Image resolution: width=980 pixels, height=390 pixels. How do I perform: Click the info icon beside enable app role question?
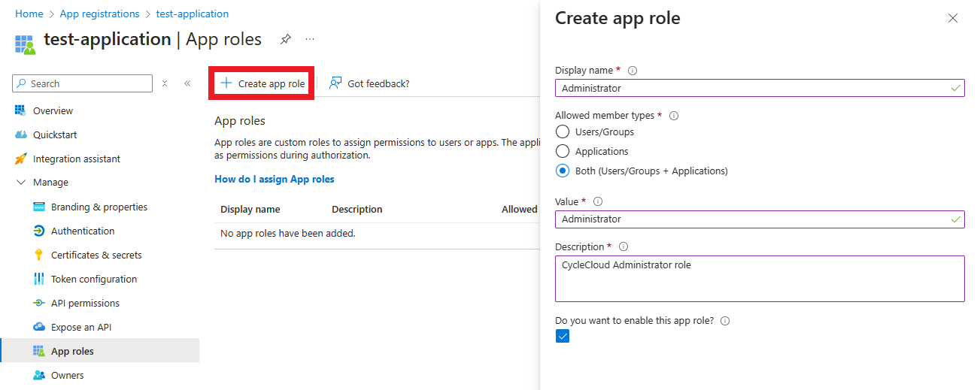tap(725, 321)
